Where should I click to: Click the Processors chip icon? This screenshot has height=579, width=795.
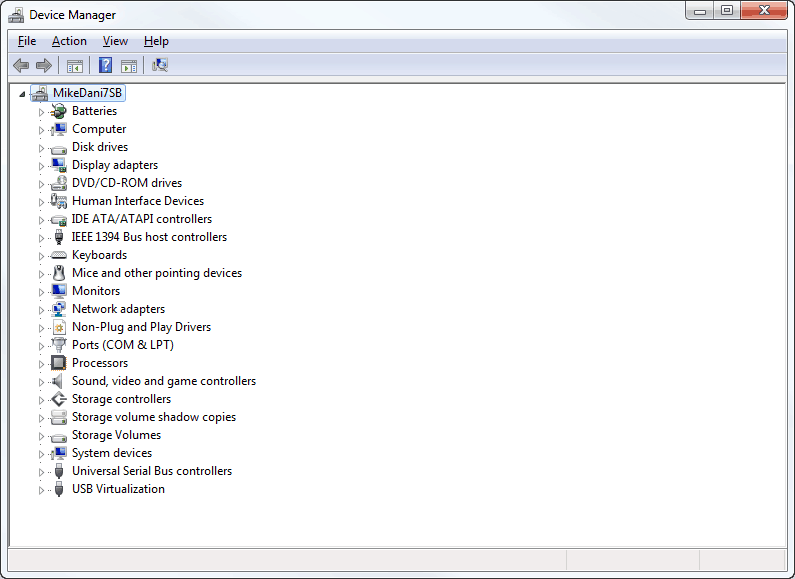[59, 363]
